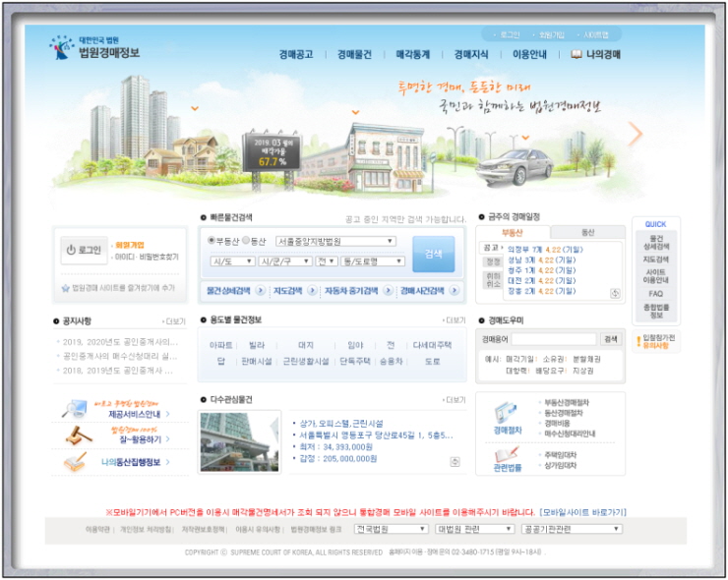Click 부동산경매절차 link
Image resolution: width=728 pixels, height=580 pixels.
coord(567,402)
